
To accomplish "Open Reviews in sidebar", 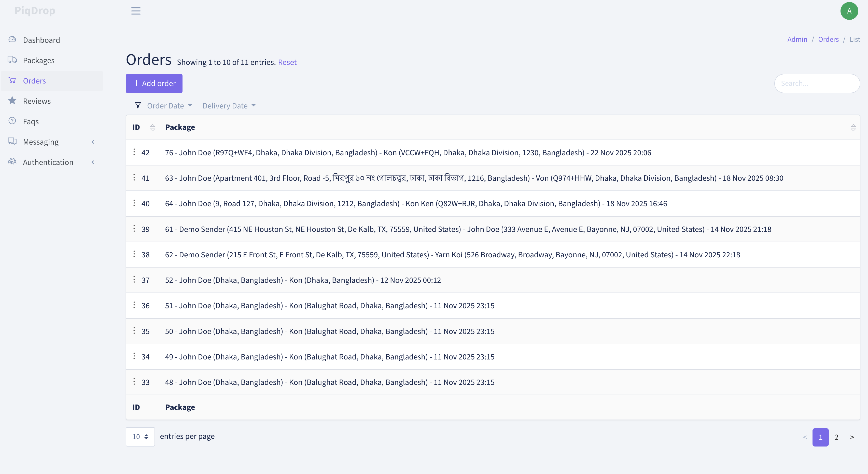I will click(52, 101).
